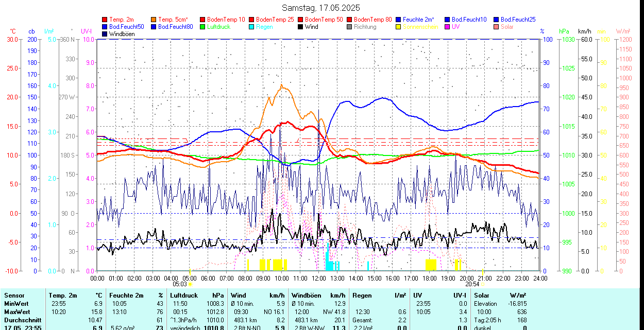Click the blue Feuchte 2m legend swatch

(399, 20)
